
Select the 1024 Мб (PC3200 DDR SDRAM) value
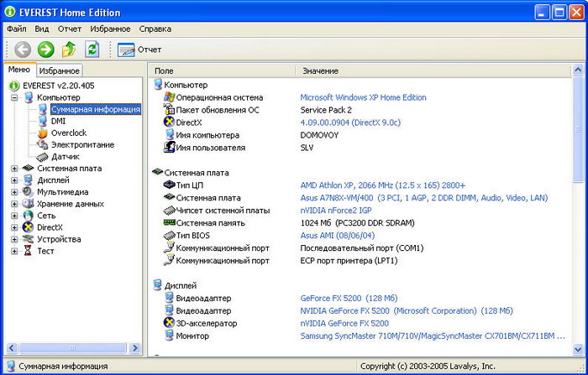tap(357, 223)
